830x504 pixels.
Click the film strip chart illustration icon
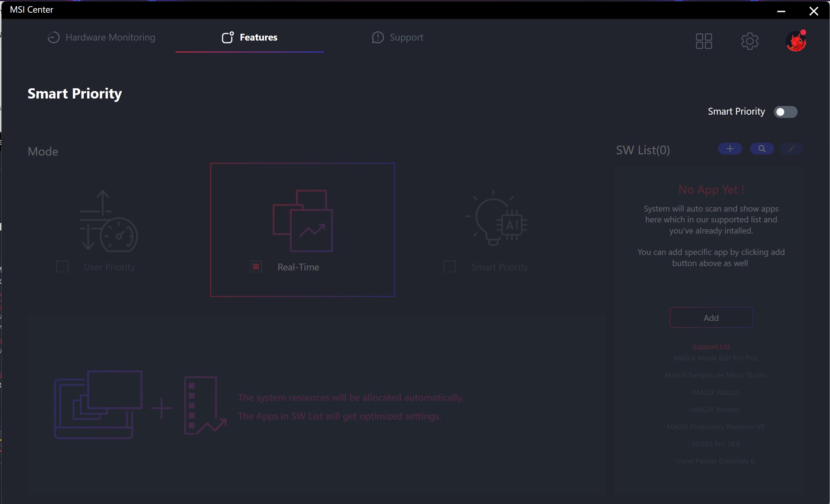click(x=205, y=406)
